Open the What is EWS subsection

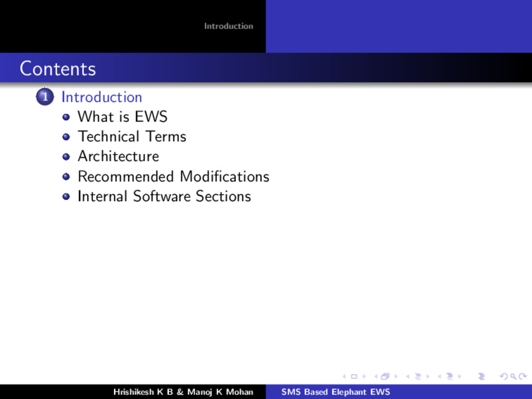coord(123,117)
